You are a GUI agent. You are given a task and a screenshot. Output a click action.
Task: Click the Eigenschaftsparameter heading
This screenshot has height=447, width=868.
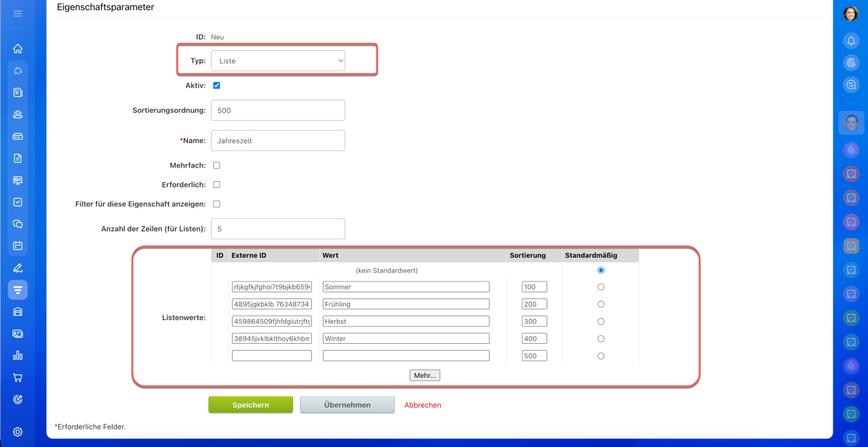(106, 7)
